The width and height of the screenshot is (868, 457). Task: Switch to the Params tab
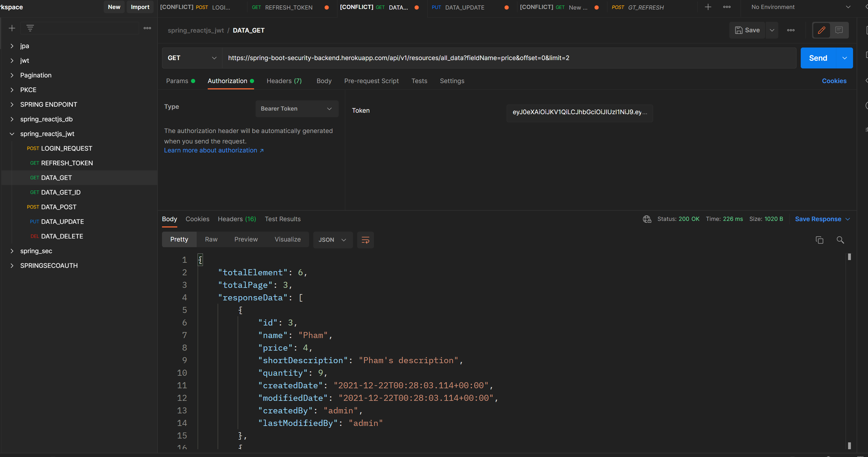point(180,81)
